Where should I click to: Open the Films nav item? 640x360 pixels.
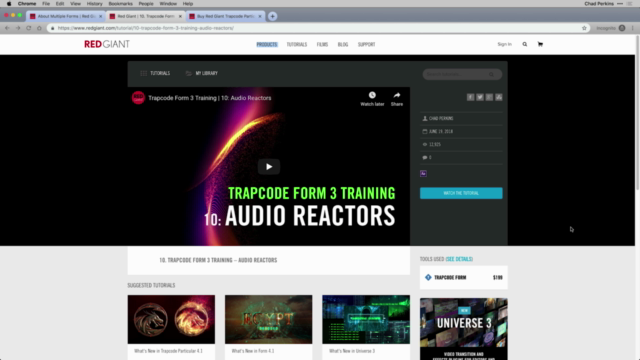tap(322, 44)
